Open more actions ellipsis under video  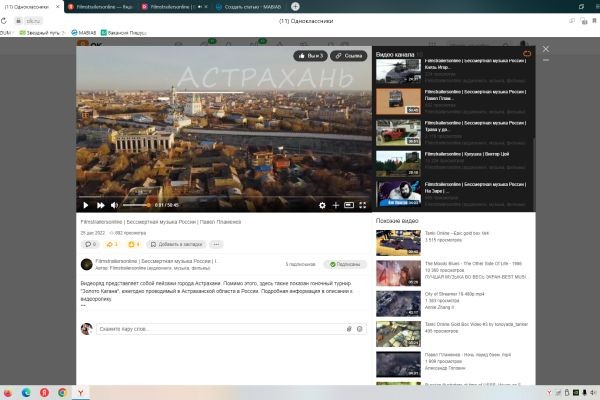[x=216, y=244]
